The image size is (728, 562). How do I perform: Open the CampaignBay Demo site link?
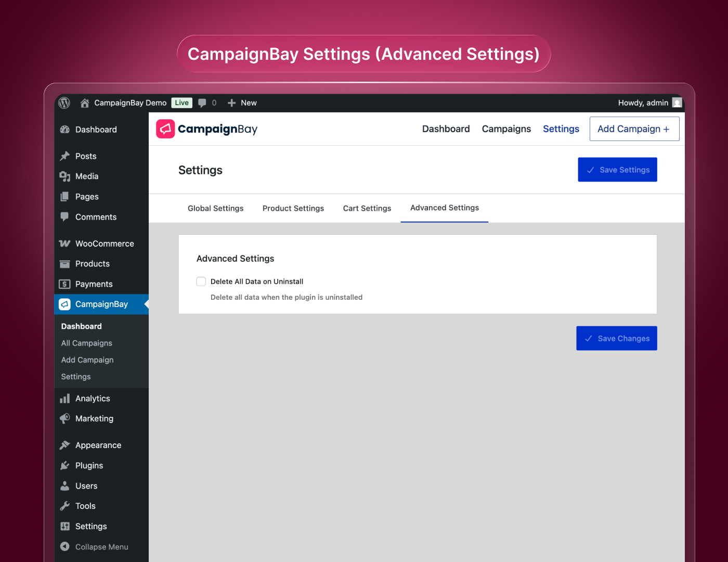tap(131, 103)
